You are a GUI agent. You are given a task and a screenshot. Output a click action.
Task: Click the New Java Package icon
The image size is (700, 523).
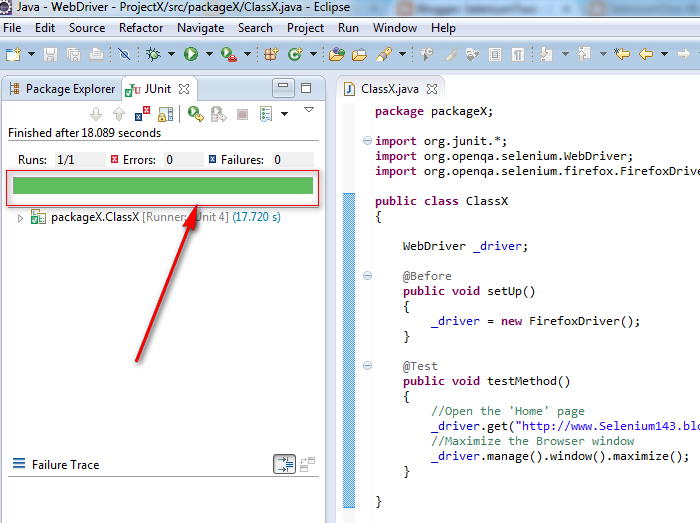[x=271, y=54]
